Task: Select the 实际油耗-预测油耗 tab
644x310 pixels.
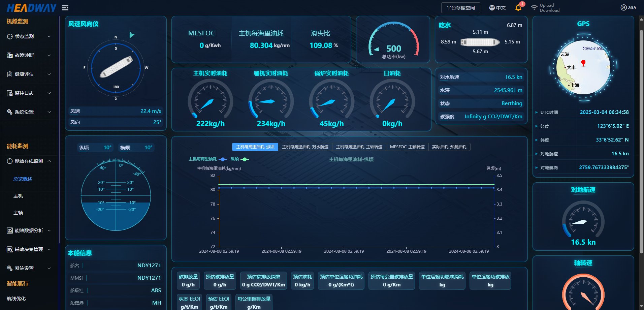Action: 449,147
